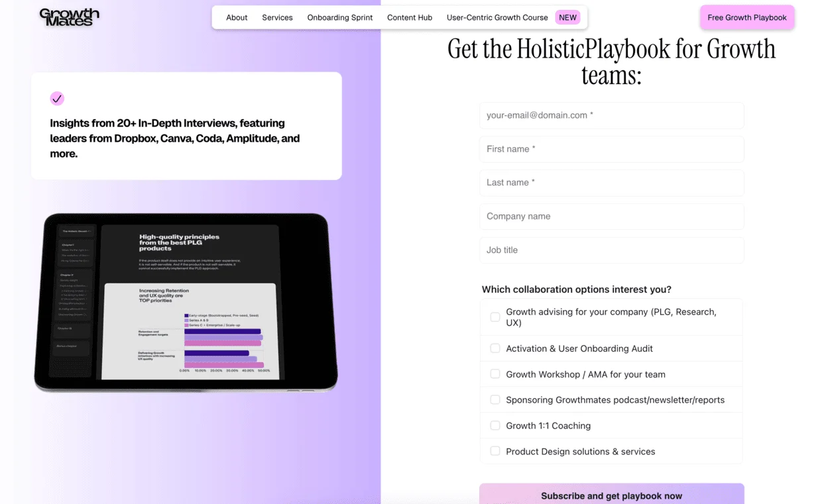Open the Services menu item
The width and height of the screenshot is (818, 504).
pyautogui.click(x=277, y=18)
